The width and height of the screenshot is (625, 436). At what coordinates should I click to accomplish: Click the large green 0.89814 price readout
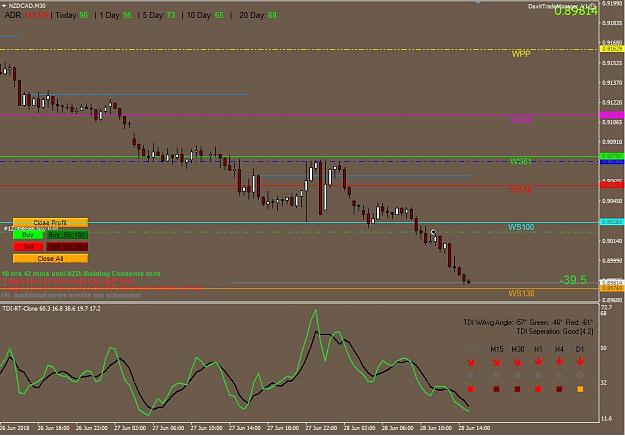click(576, 11)
